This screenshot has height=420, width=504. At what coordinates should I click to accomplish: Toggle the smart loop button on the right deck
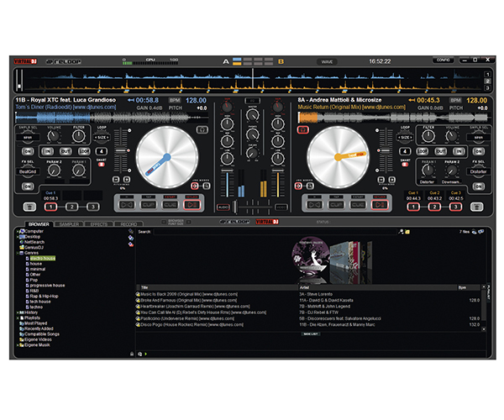[405, 164]
